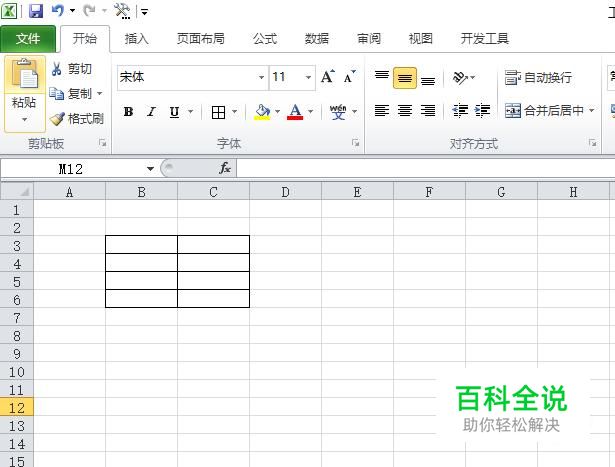Image resolution: width=615 pixels, height=467 pixels.
Task: Click the Excel application icon
Action: [9, 11]
